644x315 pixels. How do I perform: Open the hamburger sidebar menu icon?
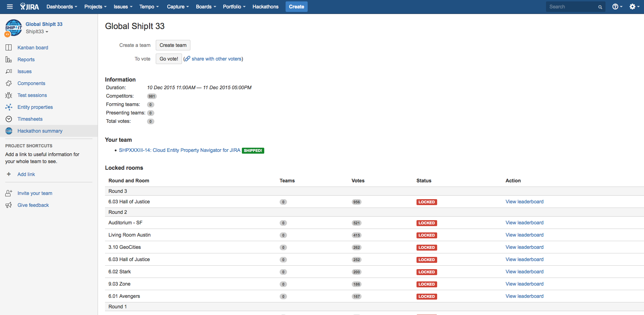click(10, 7)
